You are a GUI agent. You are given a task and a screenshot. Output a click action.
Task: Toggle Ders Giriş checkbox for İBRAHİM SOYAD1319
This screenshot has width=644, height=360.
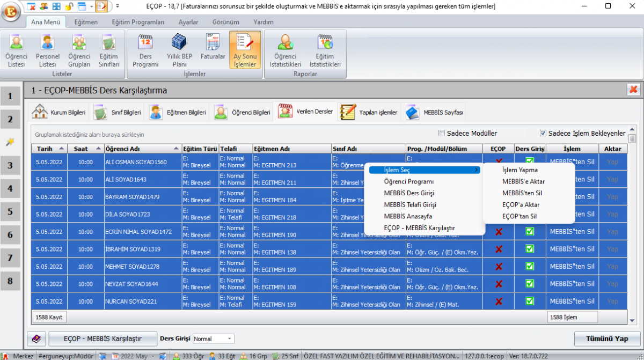click(530, 249)
